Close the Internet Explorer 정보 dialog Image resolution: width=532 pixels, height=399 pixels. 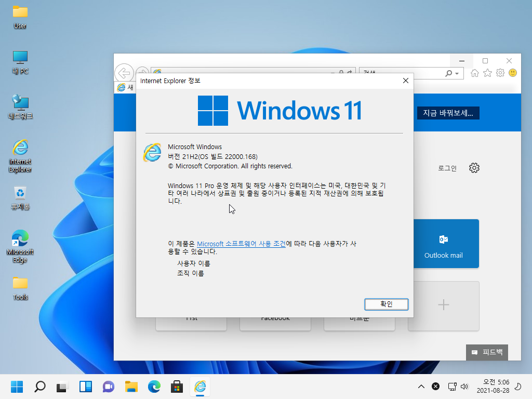pos(405,81)
